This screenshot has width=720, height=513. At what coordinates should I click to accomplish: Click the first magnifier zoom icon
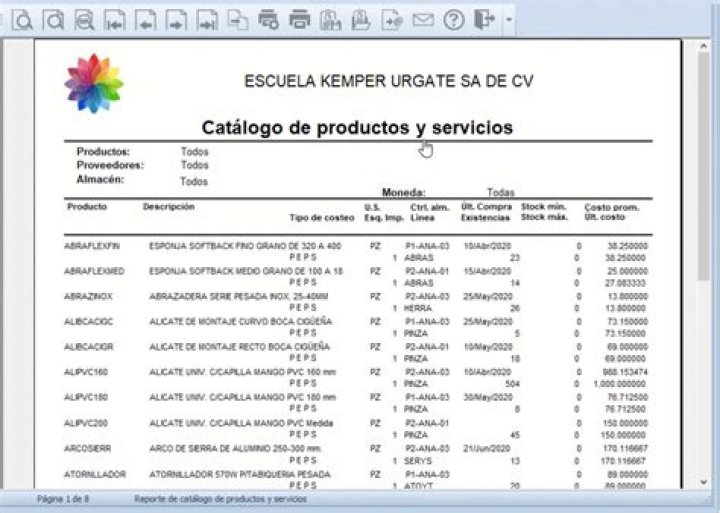[x=23, y=19]
